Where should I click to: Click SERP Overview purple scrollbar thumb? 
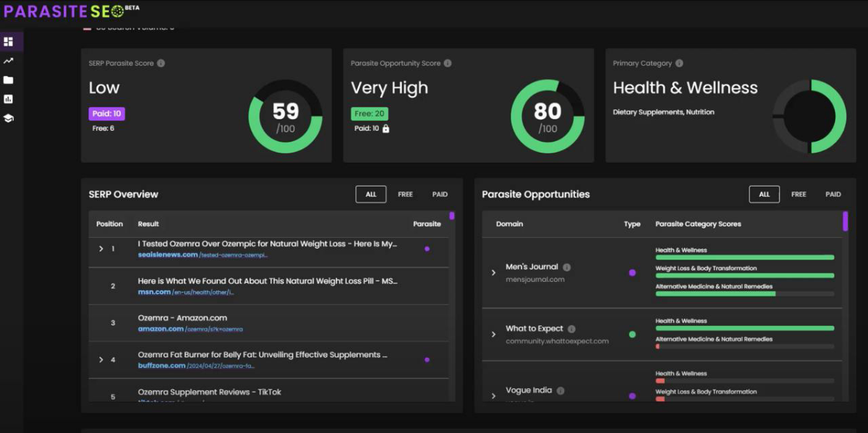pos(452,215)
